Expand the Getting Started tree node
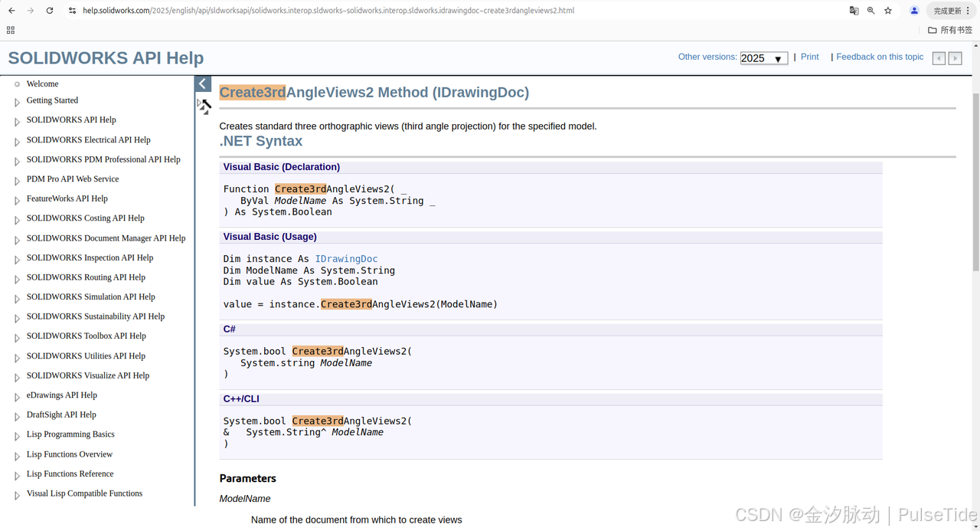 click(x=17, y=102)
